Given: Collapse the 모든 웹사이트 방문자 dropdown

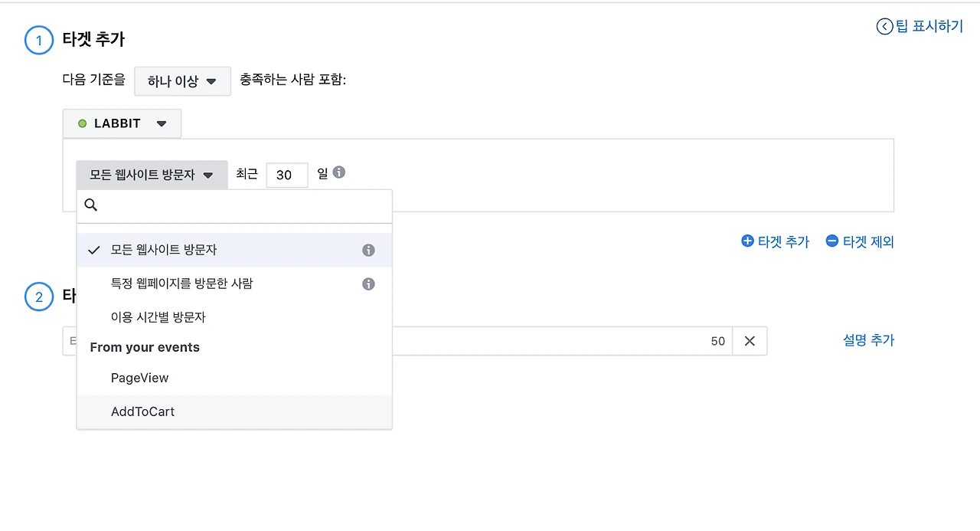Looking at the screenshot, I should point(152,175).
